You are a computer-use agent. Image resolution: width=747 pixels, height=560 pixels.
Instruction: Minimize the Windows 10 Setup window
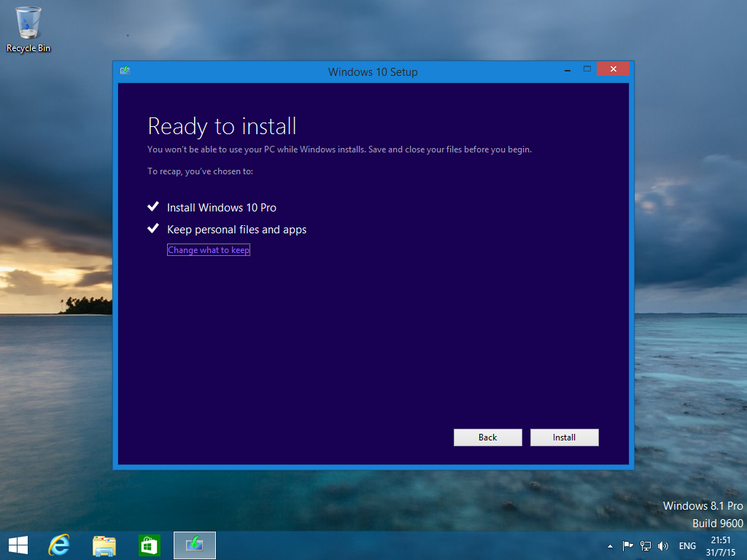[568, 69]
